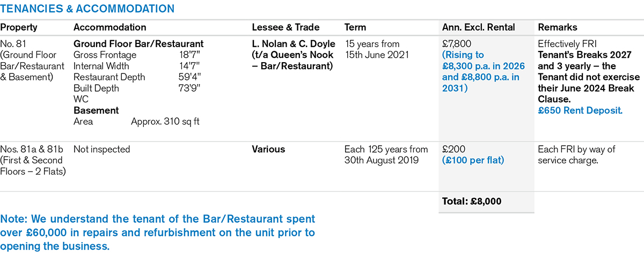Click the Term column header
The image size is (644, 254).
point(355,27)
